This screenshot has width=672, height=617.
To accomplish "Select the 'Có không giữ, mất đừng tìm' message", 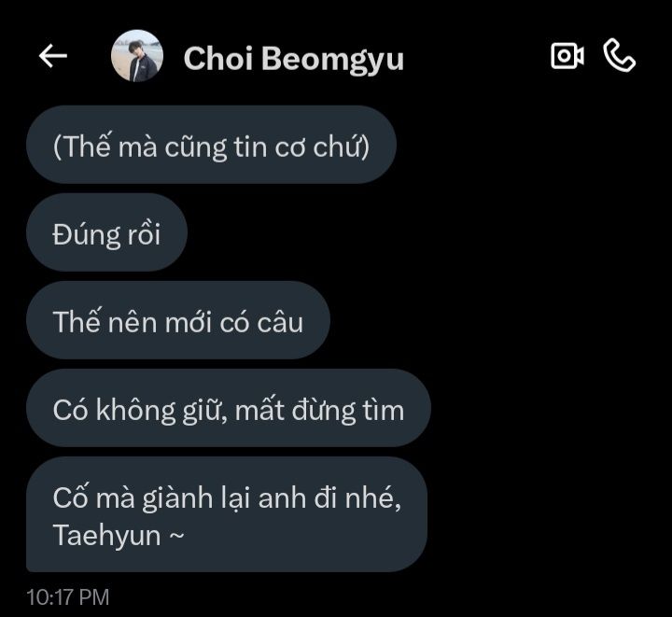I will pyautogui.click(x=229, y=408).
